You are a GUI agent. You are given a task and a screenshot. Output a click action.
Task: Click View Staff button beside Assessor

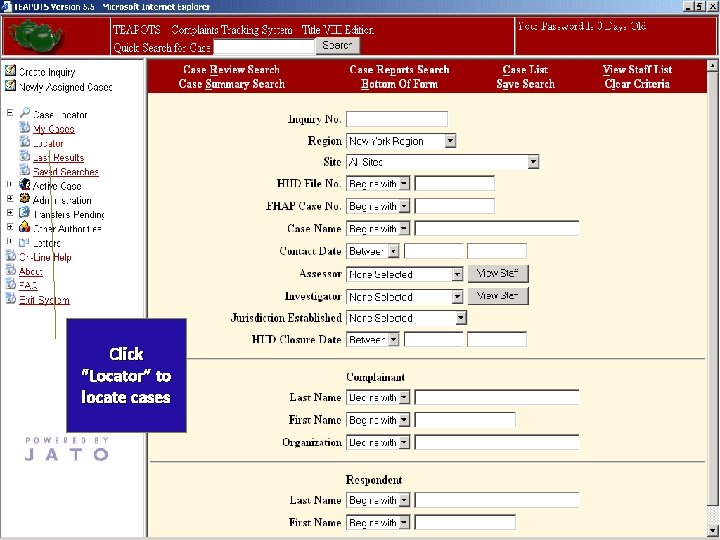click(498, 274)
